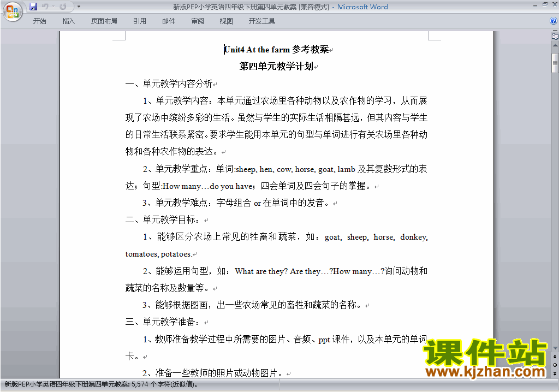559x392 pixels.
Task: Switch to the 视图 tab
Action: pyautogui.click(x=227, y=21)
